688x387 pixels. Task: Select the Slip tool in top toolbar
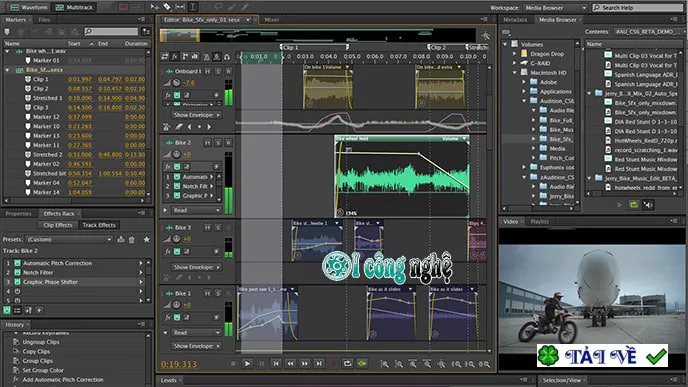click(180, 7)
